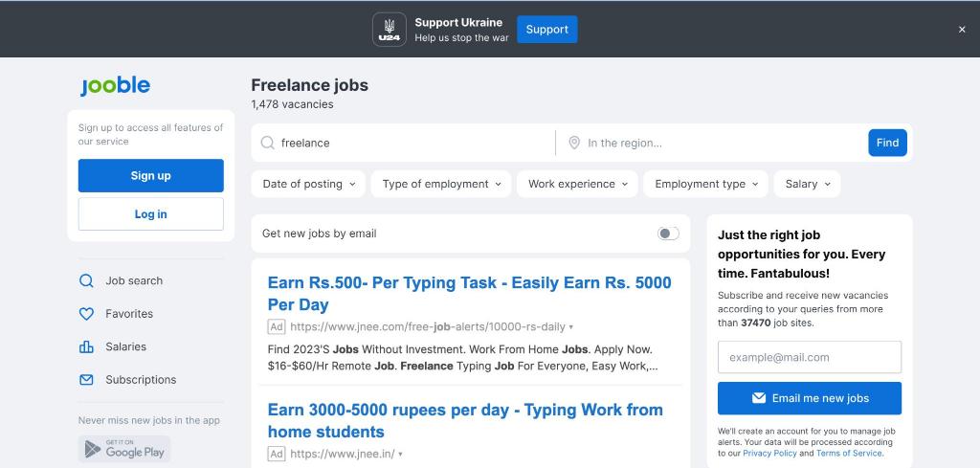The height and width of the screenshot is (468, 980).
Task: Click the Google Play badge
Action: (x=124, y=450)
